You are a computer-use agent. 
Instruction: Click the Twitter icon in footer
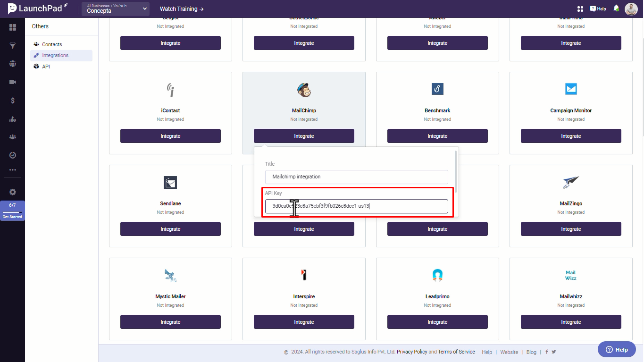554,352
